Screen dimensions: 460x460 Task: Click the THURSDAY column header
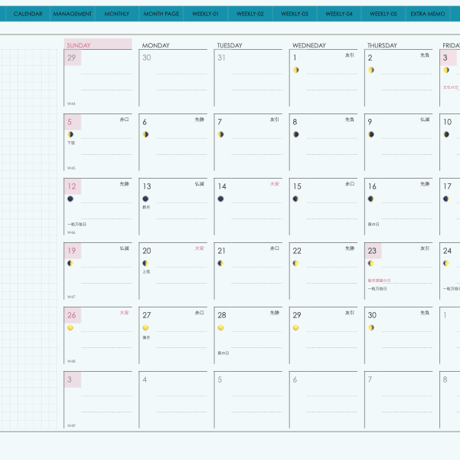(382, 45)
